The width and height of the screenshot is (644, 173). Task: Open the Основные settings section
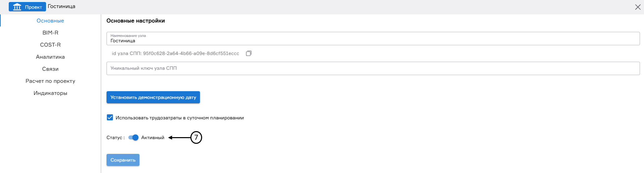coord(50,21)
